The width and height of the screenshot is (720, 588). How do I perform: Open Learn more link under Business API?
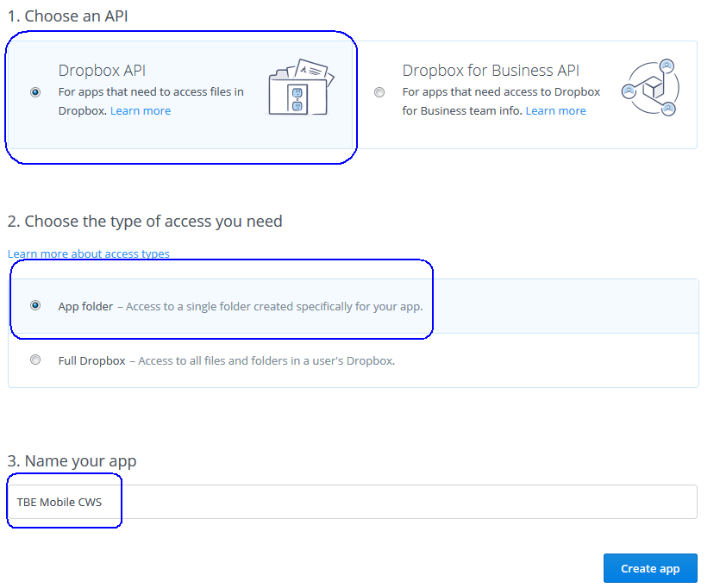click(555, 111)
